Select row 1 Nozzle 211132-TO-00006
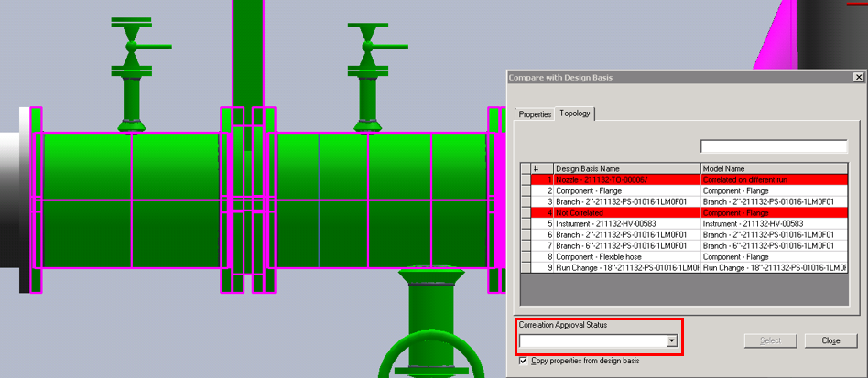Image resolution: width=868 pixels, height=378 pixels. coord(626,179)
